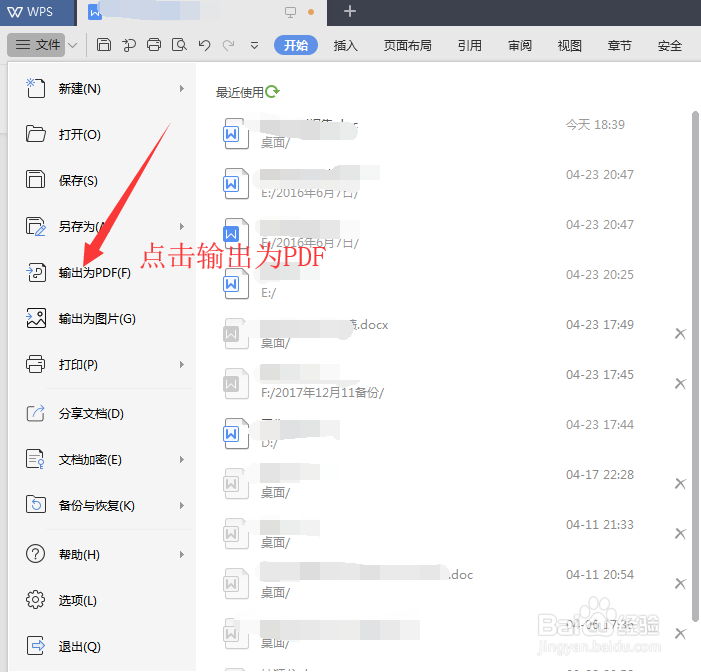Go to the 引用 ribbon tab

pos(469,45)
